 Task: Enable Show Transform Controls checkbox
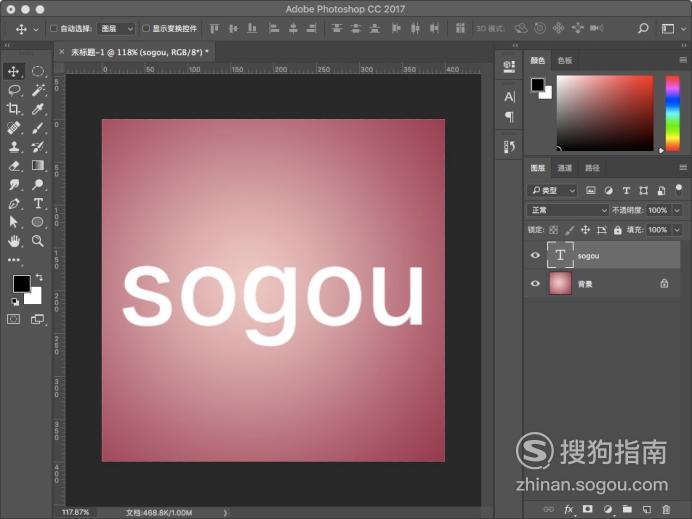(146, 28)
